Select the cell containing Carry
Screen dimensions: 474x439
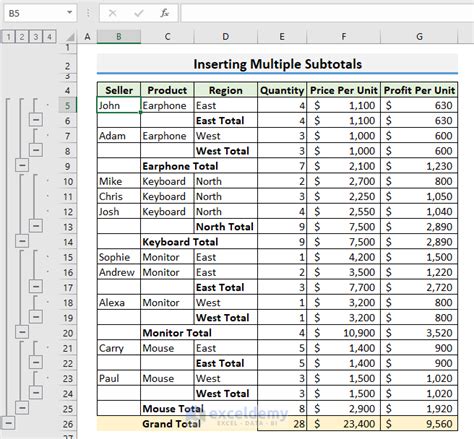pos(119,348)
